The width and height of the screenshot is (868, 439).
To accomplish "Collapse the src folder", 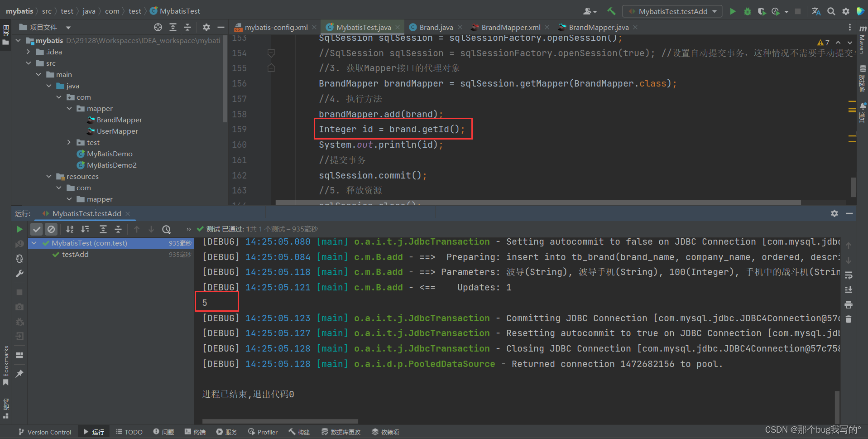I will 29,63.
